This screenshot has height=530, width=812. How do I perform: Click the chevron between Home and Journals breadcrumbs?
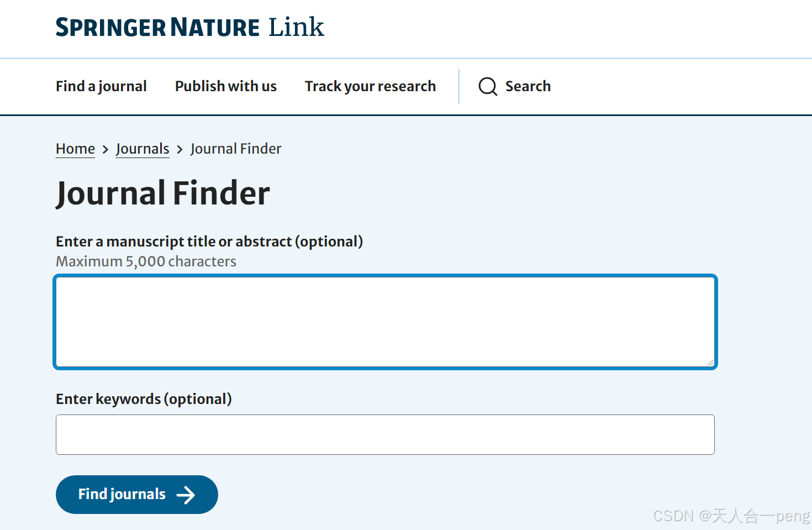tap(104, 149)
